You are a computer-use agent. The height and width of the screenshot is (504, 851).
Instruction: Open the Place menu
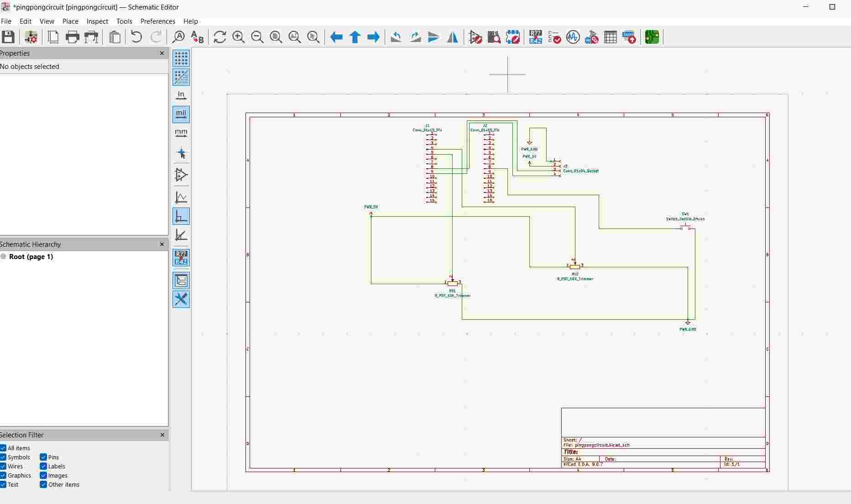point(70,21)
